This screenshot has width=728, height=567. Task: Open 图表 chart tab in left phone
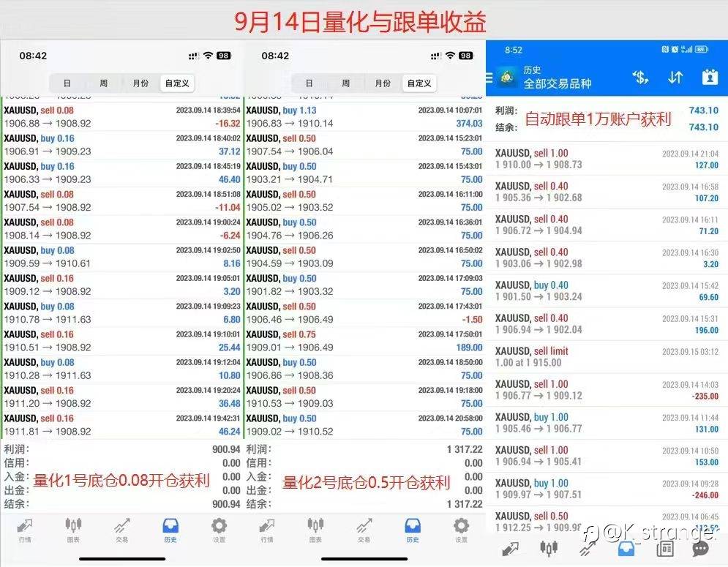click(x=73, y=530)
